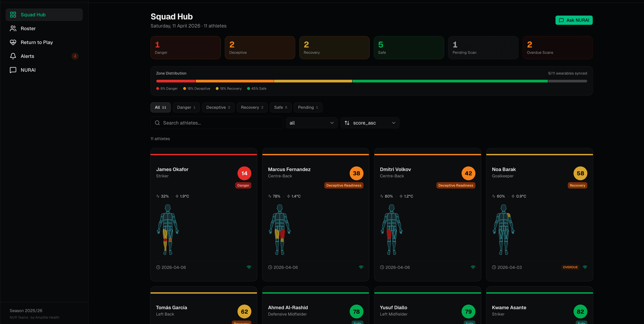Open the Squad Hub grid icon

click(x=13, y=15)
